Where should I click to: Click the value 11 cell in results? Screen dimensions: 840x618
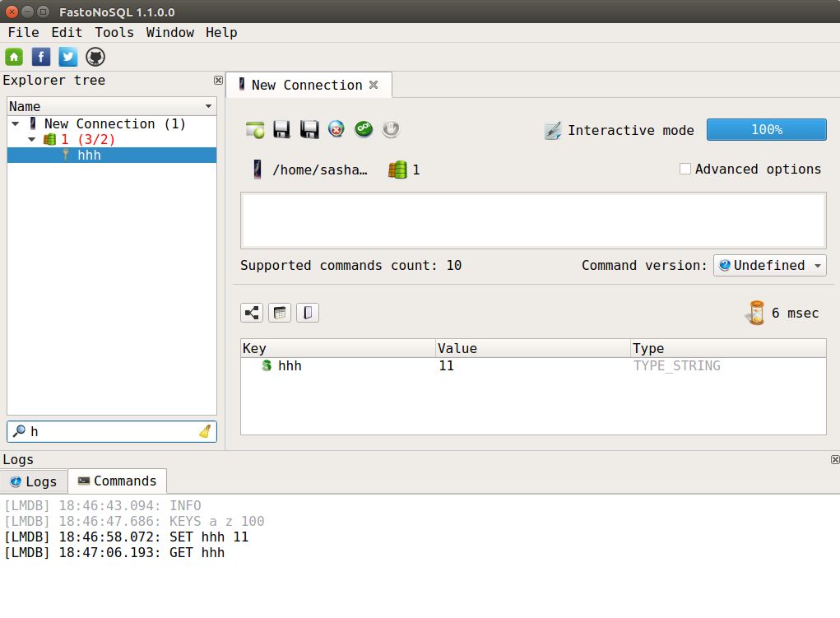coord(533,365)
